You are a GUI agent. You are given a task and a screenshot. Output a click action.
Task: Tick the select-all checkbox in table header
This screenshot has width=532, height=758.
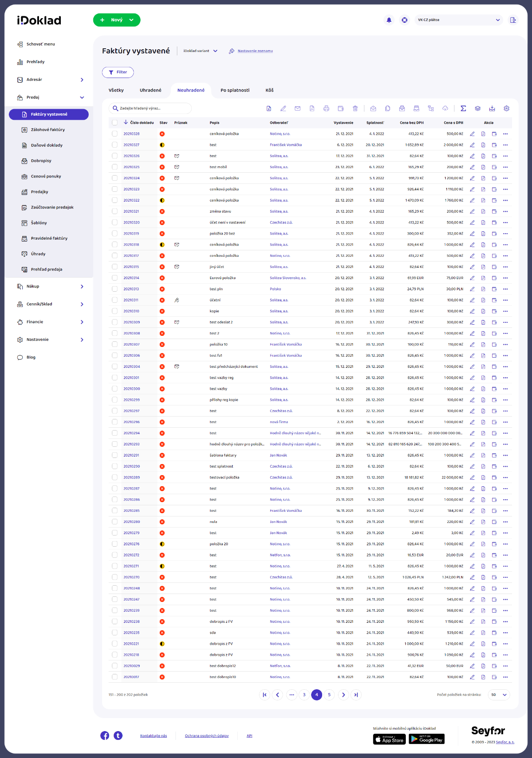pos(115,123)
